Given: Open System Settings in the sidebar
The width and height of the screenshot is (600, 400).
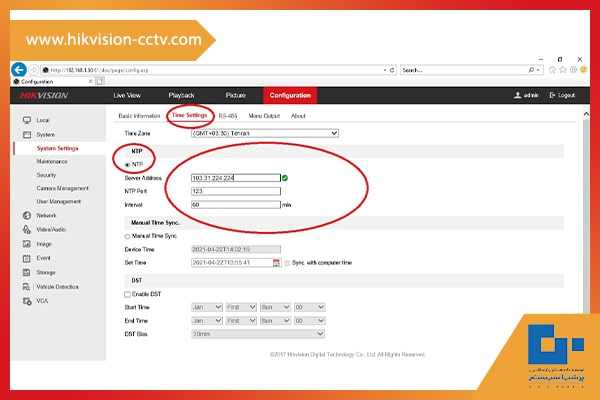Looking at the screenshot, I should [x=57, y=149].
